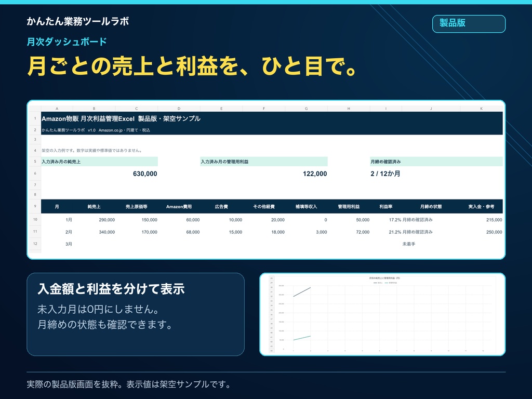Click the かんたん業務ツールラボ brand title
The image size is (532, 399).
[x=78, y=21]
